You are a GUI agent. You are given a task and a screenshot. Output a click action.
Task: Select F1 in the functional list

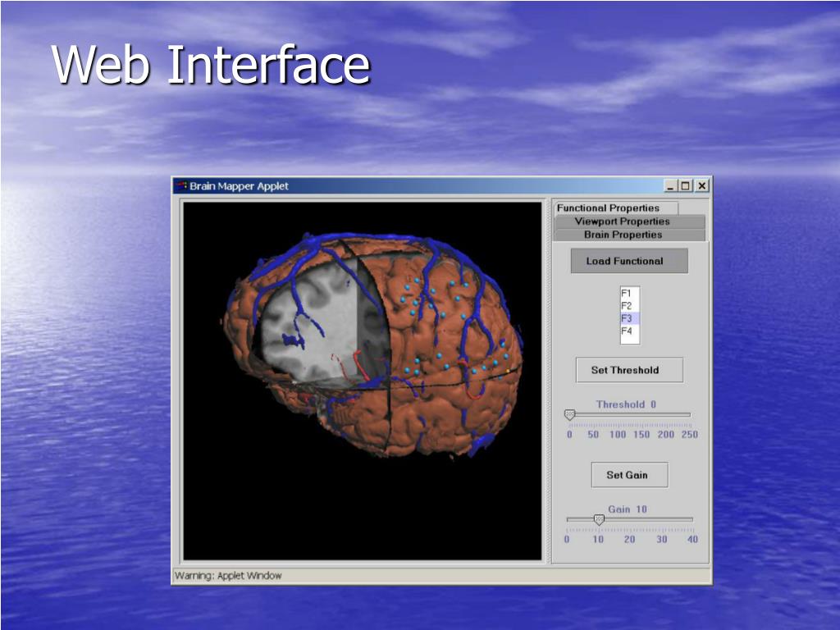pos(629,293)
